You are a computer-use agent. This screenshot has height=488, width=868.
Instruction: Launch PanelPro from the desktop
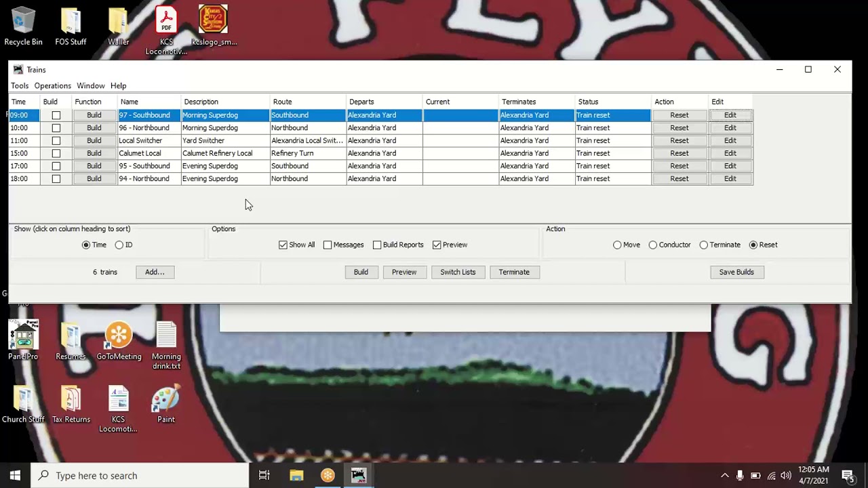click(x=23, y=340)
